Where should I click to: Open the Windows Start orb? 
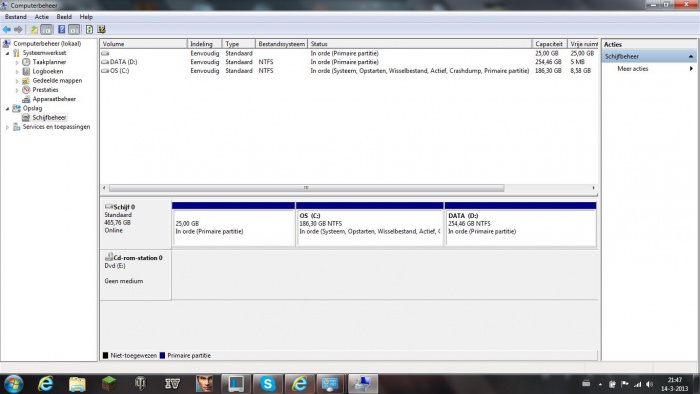[x=13, y=384]
